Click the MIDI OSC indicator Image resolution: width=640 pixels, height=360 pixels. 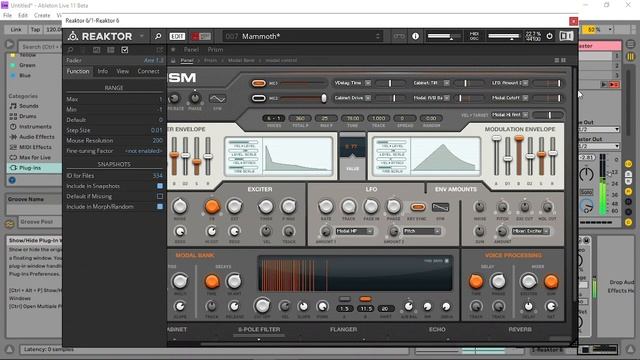474,36
